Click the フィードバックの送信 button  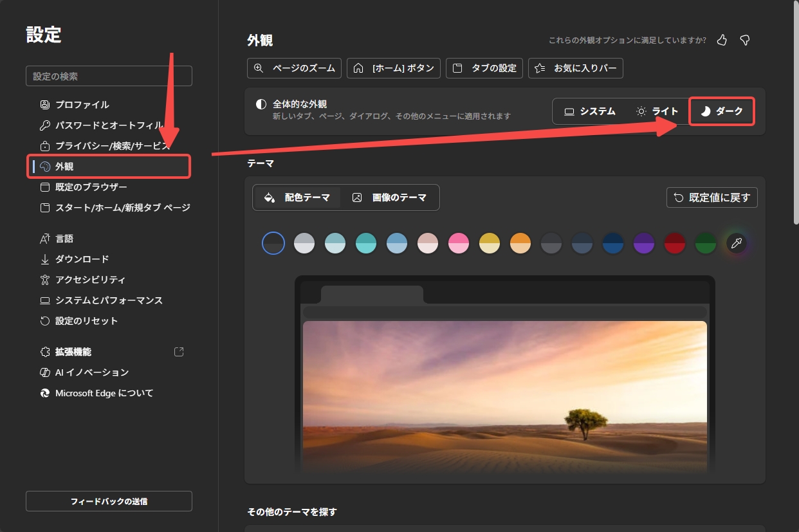[109, 501]
